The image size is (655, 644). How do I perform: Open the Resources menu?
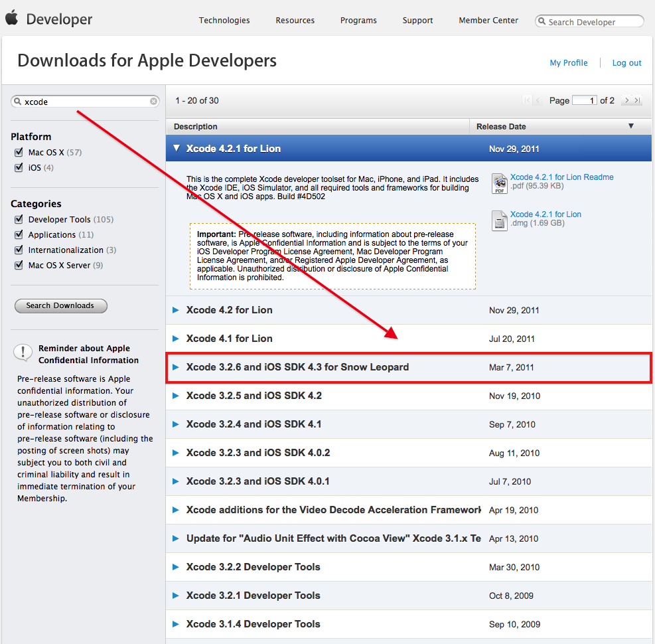click(295, 20)
